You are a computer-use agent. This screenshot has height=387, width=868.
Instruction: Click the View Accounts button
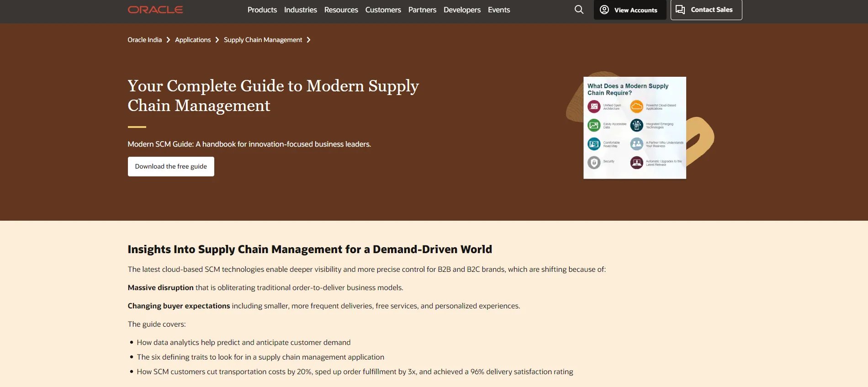click(x=630, y=10)
